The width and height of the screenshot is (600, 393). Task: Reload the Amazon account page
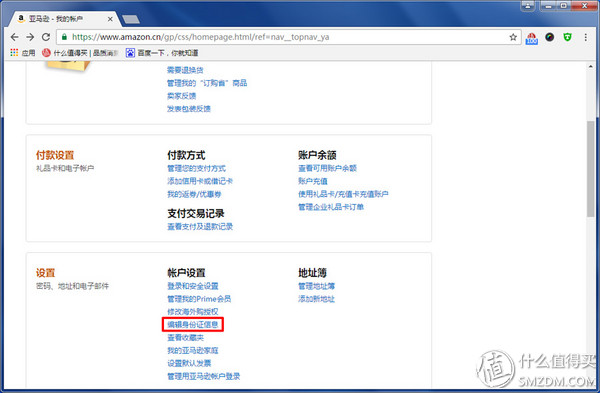coord(46,37)
